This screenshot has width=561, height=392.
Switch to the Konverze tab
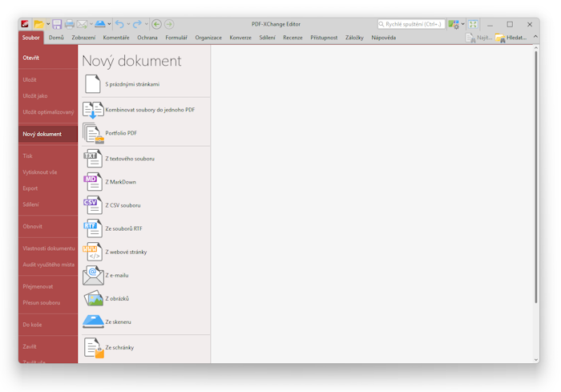[x=240, y=38]
